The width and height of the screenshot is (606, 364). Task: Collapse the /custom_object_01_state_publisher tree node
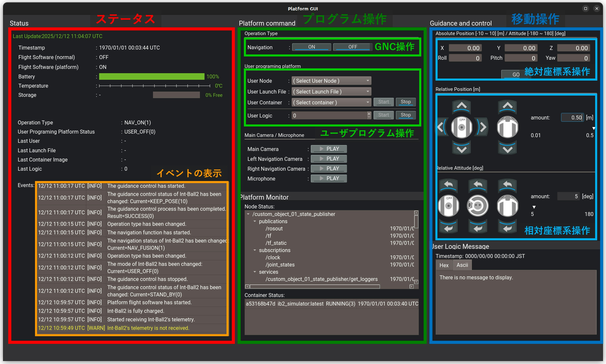tap(248, 214)
